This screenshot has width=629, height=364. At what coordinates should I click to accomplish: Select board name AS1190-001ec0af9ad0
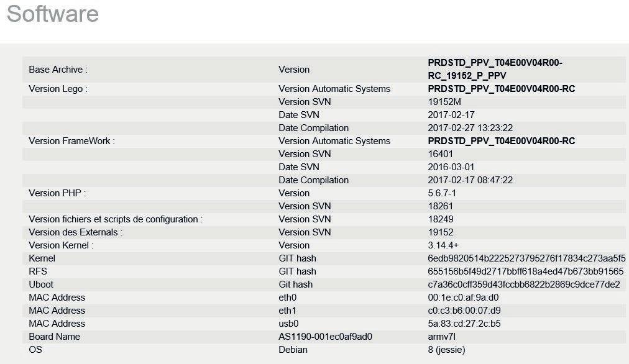coord(325,336)
